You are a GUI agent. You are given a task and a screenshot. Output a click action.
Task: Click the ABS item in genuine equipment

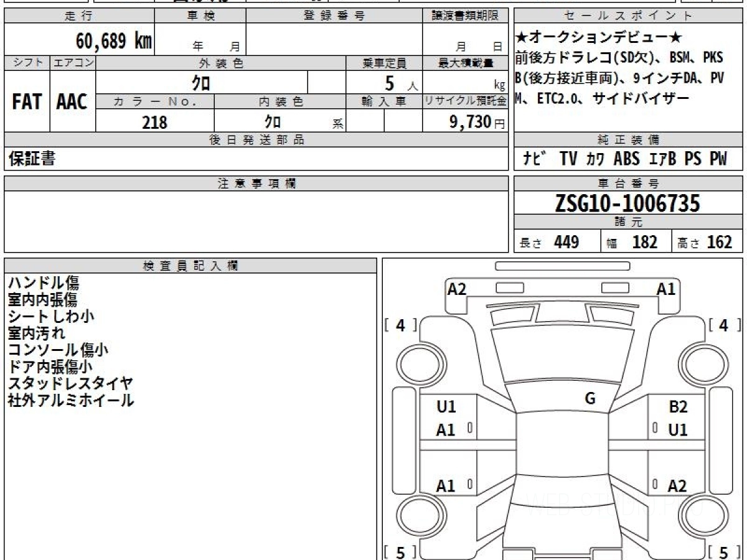pyautogui.click(x=626, y=159)
